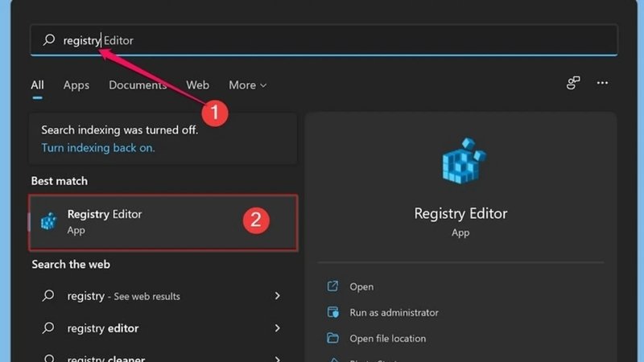
Task: Switch to the Web tab
Action: 197,85
